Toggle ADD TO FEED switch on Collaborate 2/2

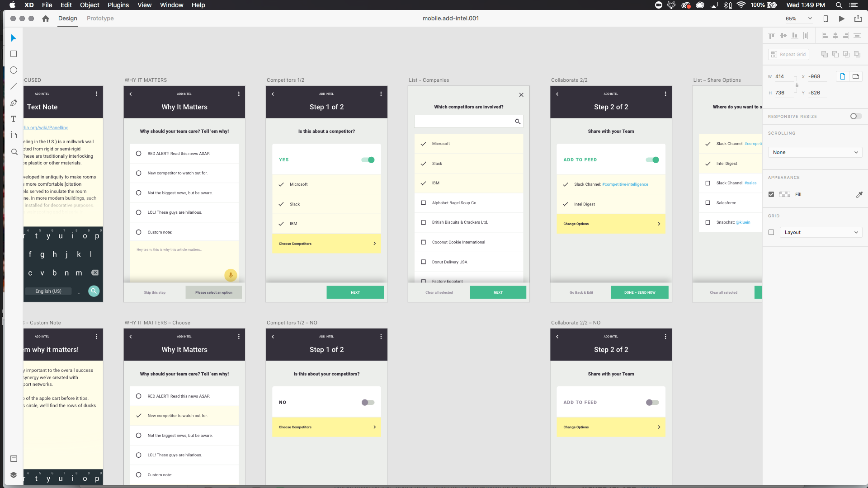pyautogui.click(x=652, y=160)
